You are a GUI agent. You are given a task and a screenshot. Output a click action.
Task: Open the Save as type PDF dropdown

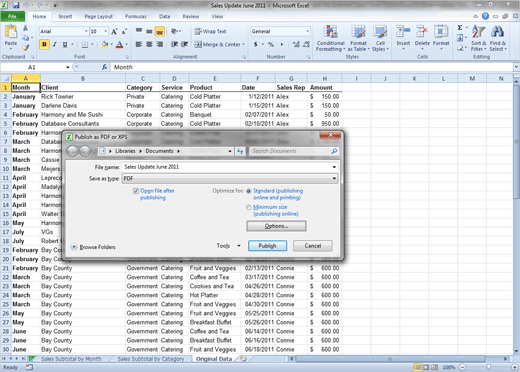(230, 179)
